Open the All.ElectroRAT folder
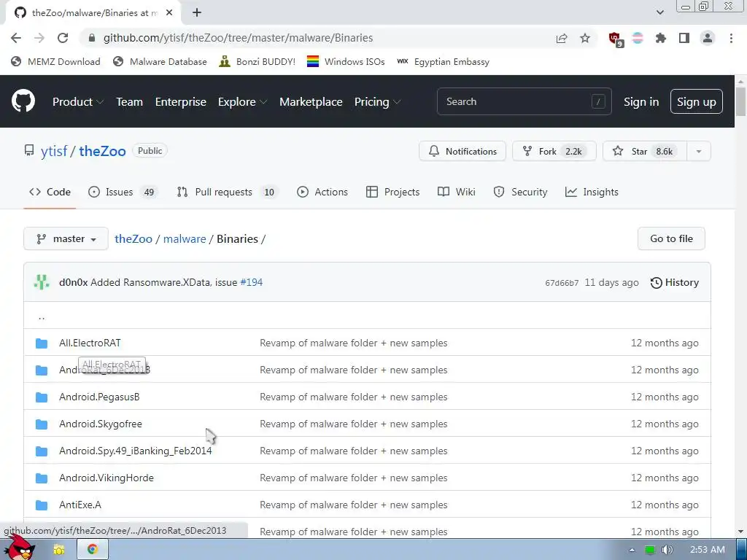 point(90,343)
